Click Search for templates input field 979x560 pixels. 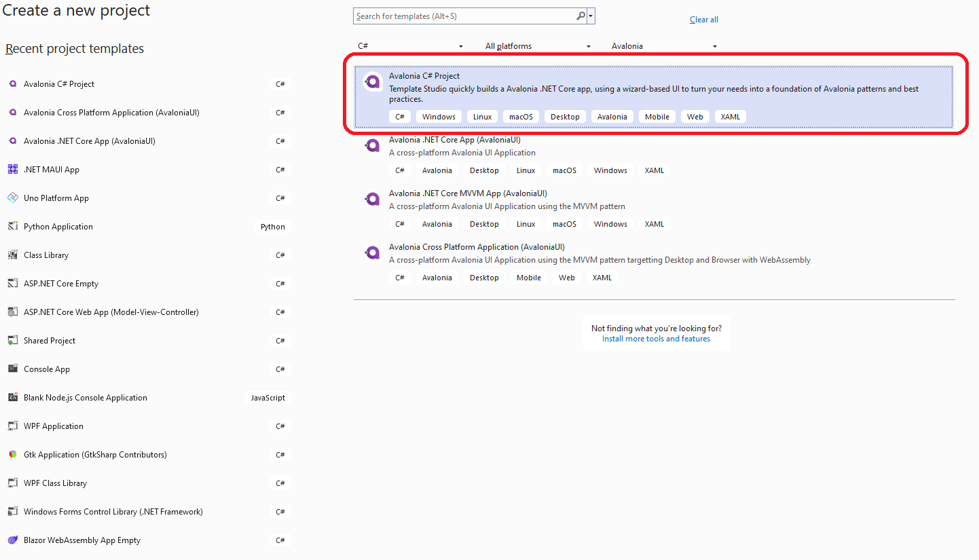click(x=464, y=16)
